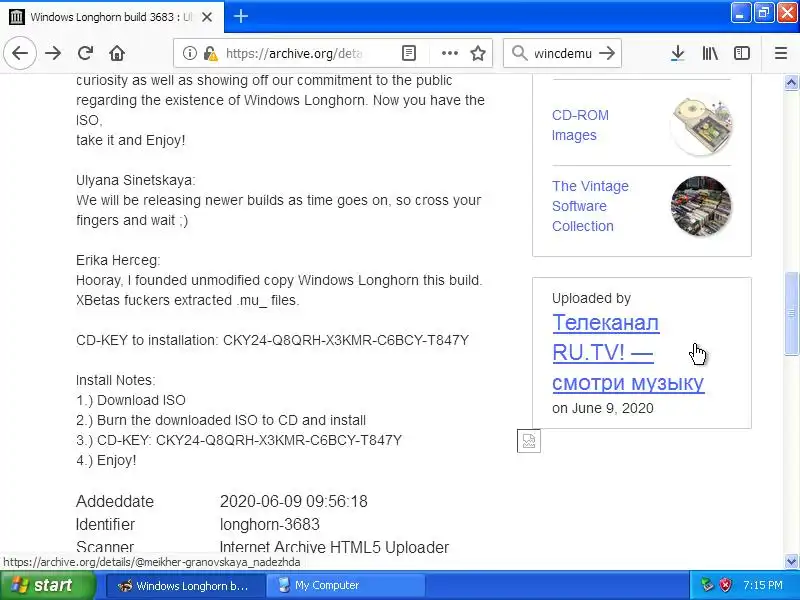Screen dimensions: 800x600
Task: Open the Firefox hamburger menu
Action: pyautogui.click(x=781, y=53)
